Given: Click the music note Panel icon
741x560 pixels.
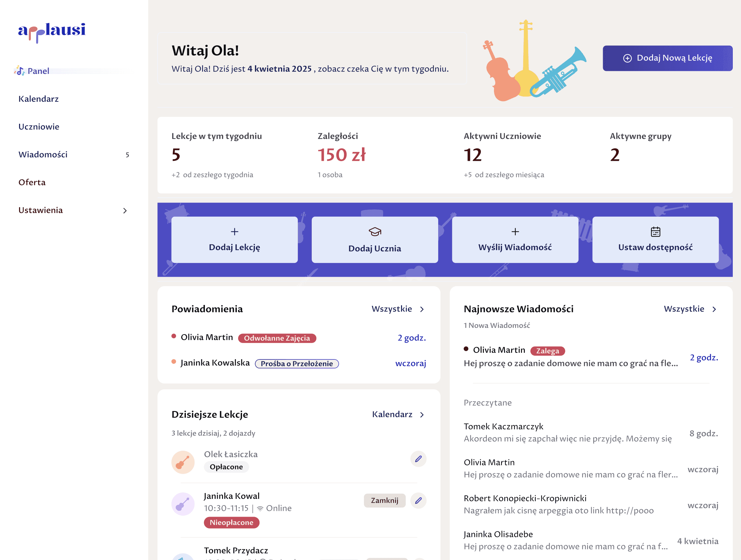Looking at the screenshot, I should 20,71.
